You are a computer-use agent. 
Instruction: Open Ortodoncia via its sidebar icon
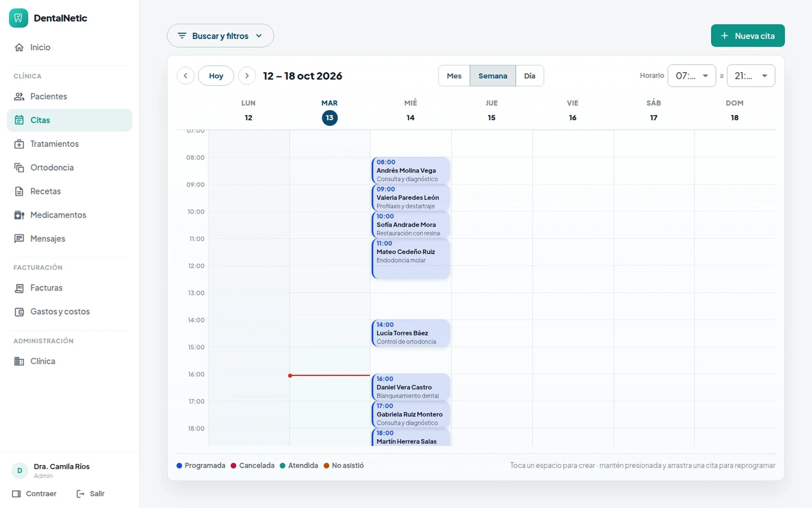19,168
